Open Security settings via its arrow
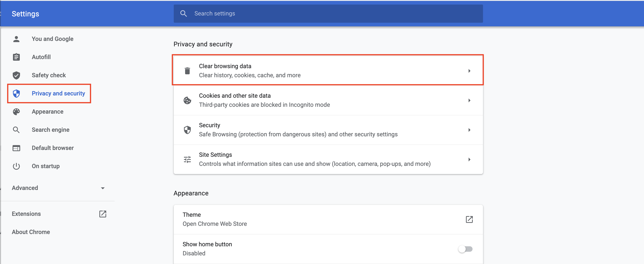 click(469, 130)
